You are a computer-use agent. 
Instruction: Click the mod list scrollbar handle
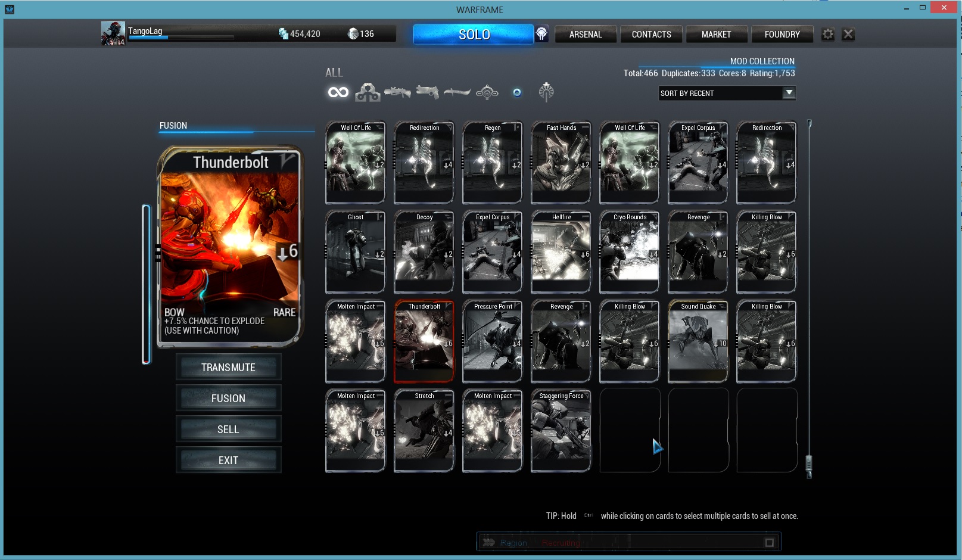pyautogui.click(x=809, y=463)
